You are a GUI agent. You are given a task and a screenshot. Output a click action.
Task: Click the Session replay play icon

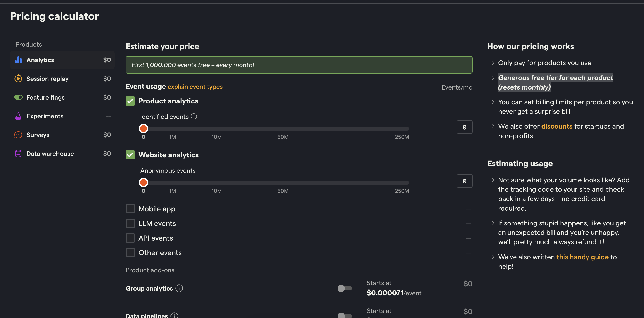19,79
